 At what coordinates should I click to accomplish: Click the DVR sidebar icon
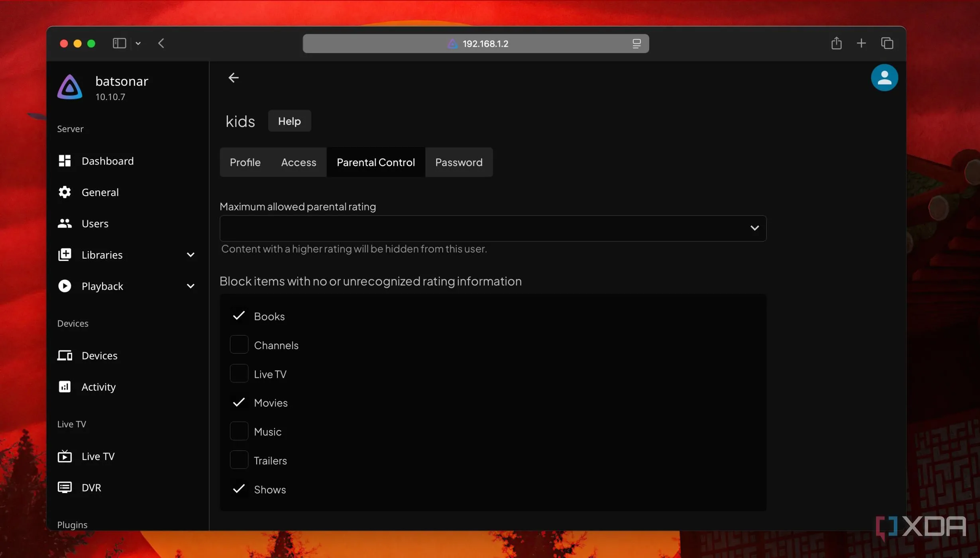[x=65, y=487]
